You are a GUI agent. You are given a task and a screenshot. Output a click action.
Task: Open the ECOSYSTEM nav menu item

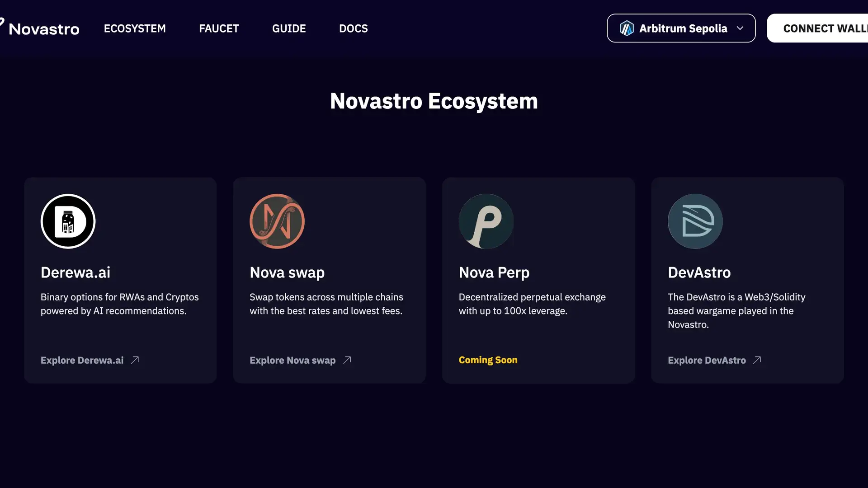[x=135, y=28]
